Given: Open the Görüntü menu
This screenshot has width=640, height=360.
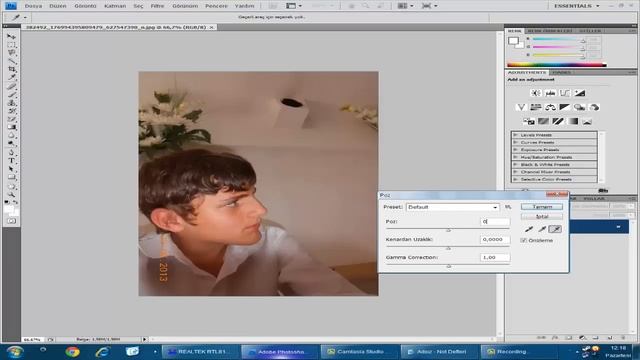Looking at the screenshot, I should (85, 6).
